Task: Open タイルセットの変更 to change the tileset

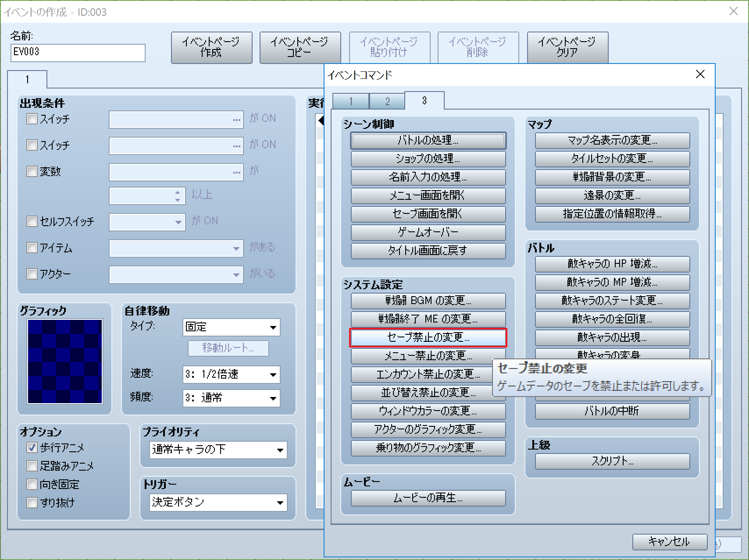Action: point(611,159)
